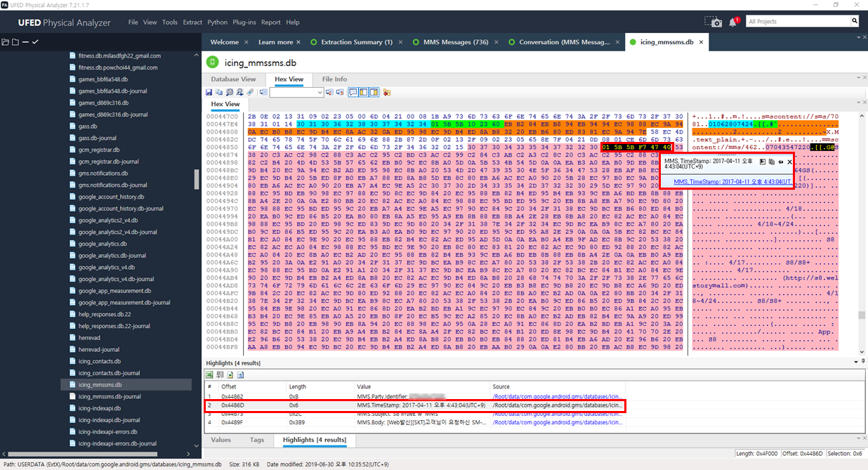
Task: Click the save icon in hex toolbar
Action: click(x=209, y=92)
